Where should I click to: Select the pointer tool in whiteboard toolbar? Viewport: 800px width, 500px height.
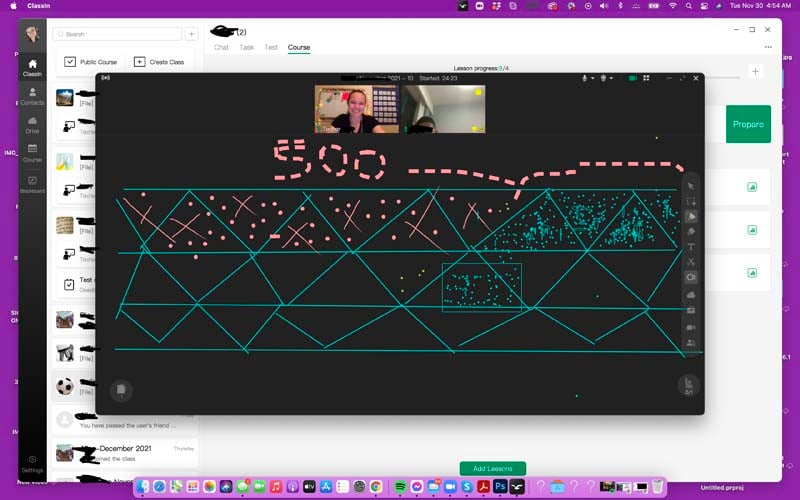[x=691, y=186]
